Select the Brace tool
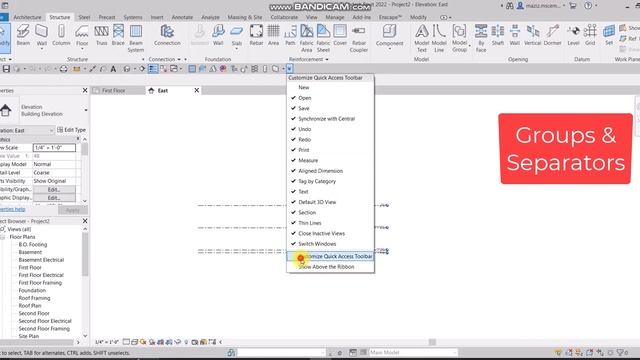Screen dimensions: 640x360 (x=118, y=35)
